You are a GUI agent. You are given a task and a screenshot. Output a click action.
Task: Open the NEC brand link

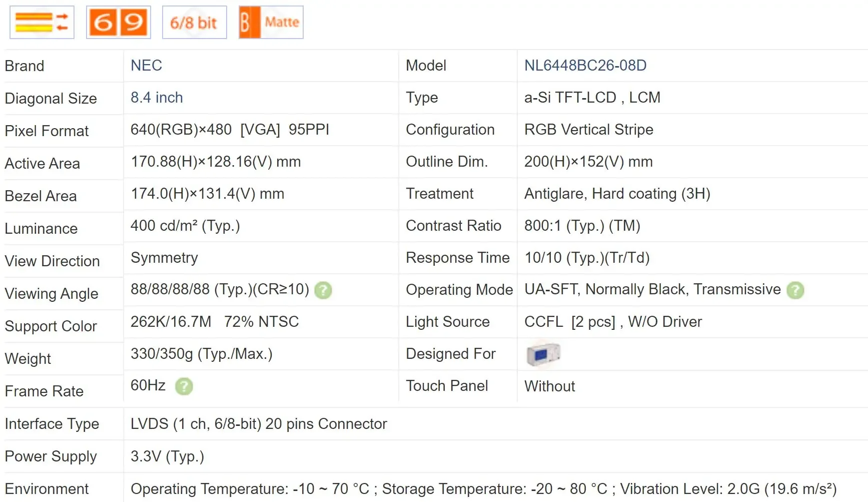point(146,66)
